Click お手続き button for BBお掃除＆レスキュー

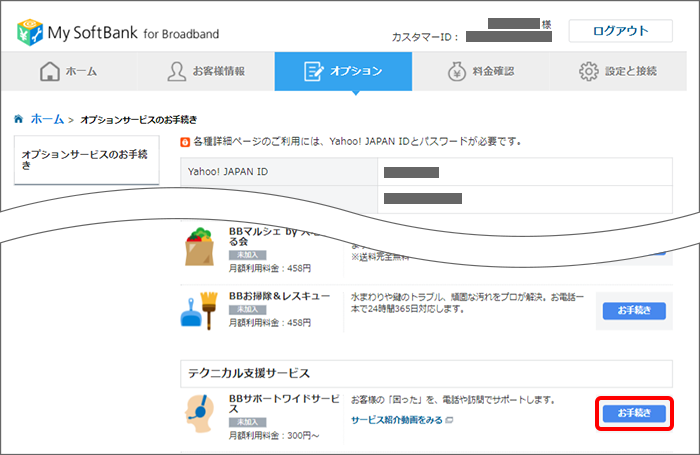[634, 310]
